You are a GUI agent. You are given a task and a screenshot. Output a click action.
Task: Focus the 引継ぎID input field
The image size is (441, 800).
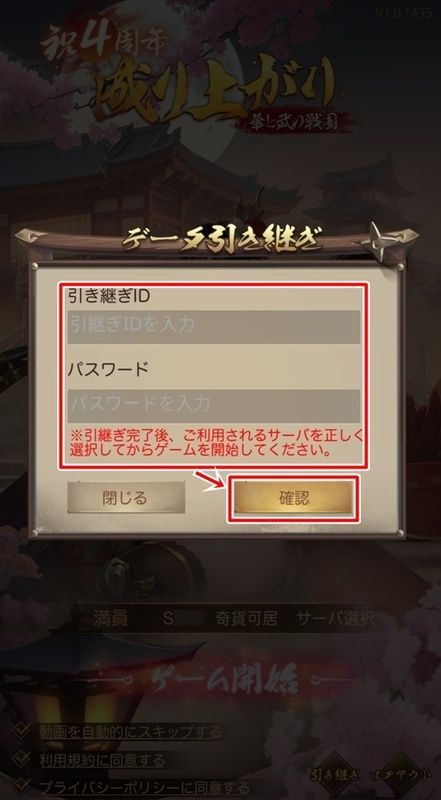[x=213, y=327]
